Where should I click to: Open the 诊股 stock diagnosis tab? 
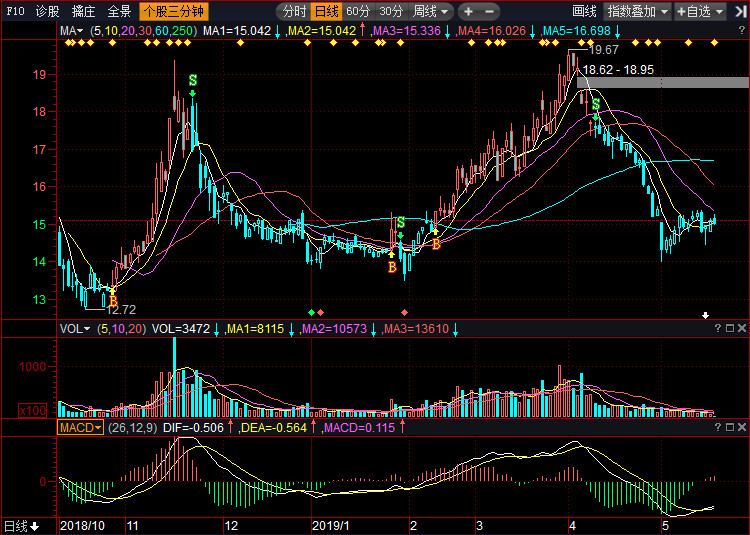47,12
